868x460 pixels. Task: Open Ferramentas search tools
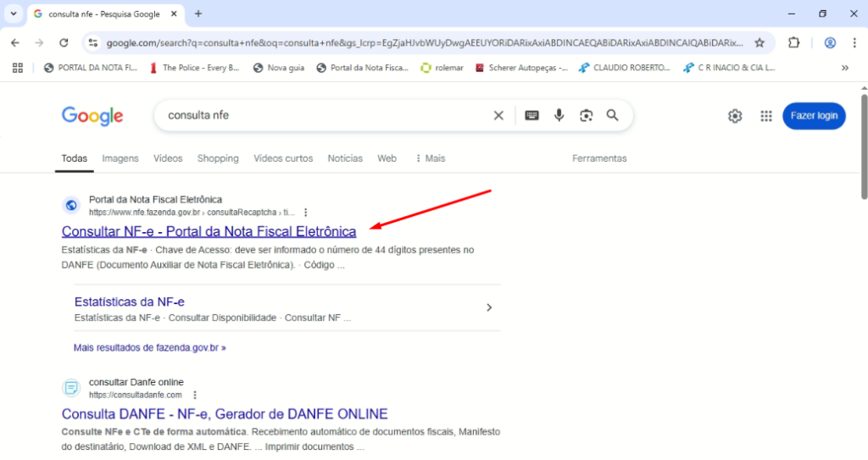(x=599, y=158)
